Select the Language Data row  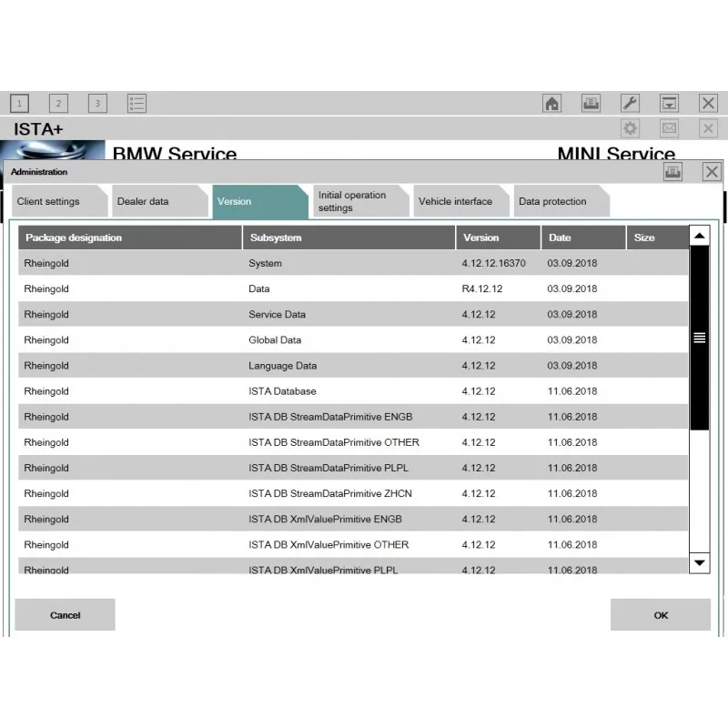[353, 366]
